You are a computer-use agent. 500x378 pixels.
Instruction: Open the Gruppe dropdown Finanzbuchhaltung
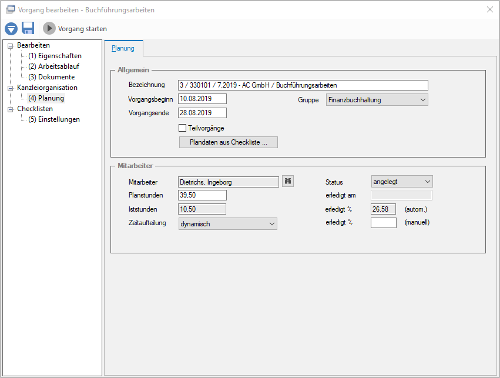377,100
